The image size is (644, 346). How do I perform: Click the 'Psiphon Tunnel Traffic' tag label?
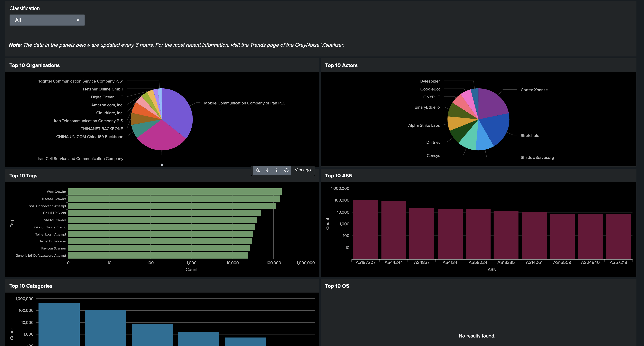tap(49, 227)
